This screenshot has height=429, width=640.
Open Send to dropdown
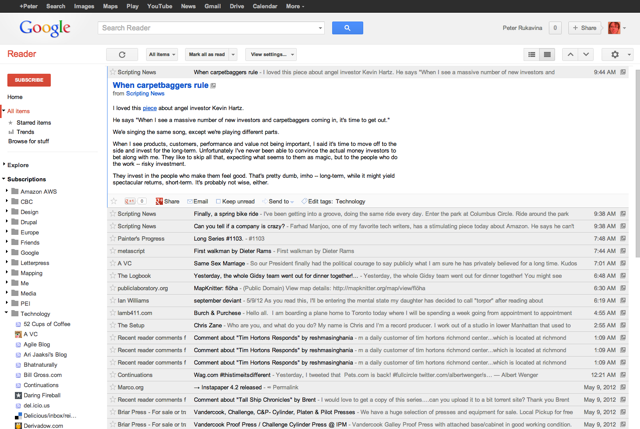point(278,201)
